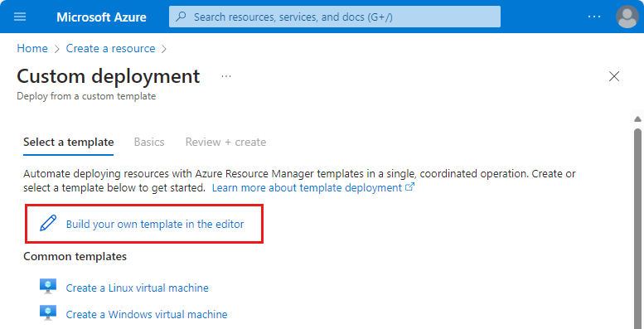Click external link icon after Learn more
This screenshot has height=329, width=644.
(410, 187)
